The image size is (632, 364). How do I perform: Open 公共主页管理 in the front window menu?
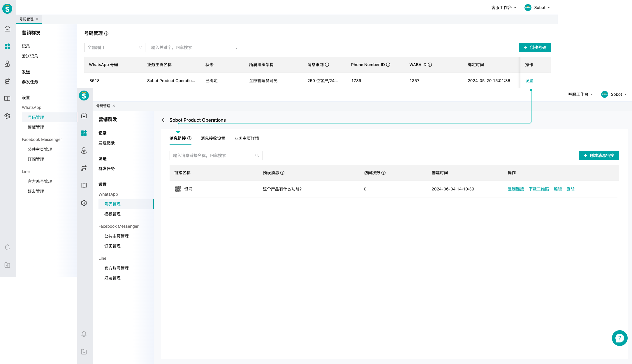117,236
